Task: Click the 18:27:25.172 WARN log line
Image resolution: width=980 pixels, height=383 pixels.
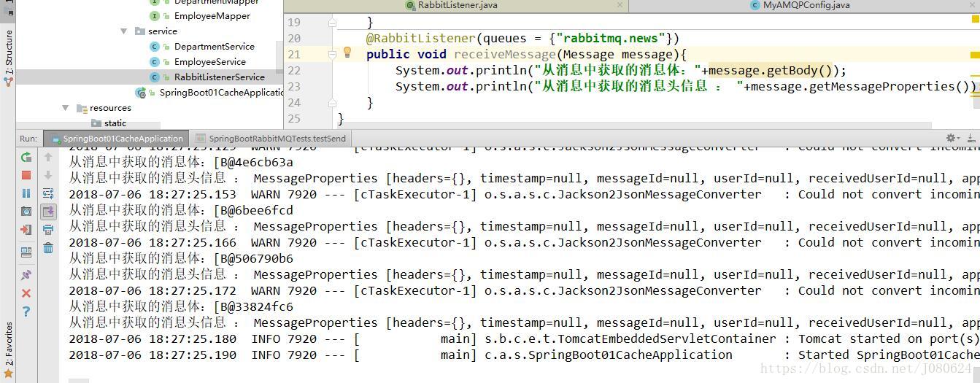Action: (x=524, y=290)
